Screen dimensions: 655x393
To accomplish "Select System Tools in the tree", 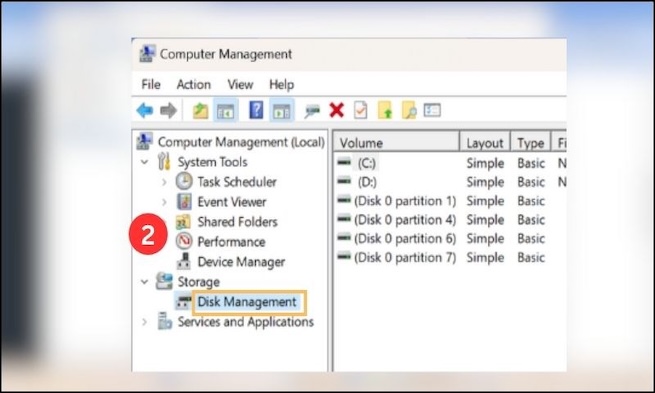I will click(212, 162).
